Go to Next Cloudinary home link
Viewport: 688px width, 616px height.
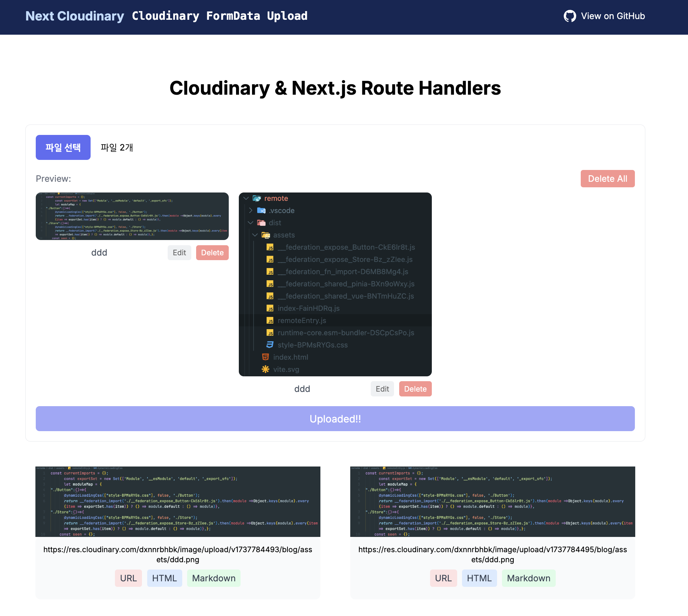pyautogui.click(x=75, y=16)
